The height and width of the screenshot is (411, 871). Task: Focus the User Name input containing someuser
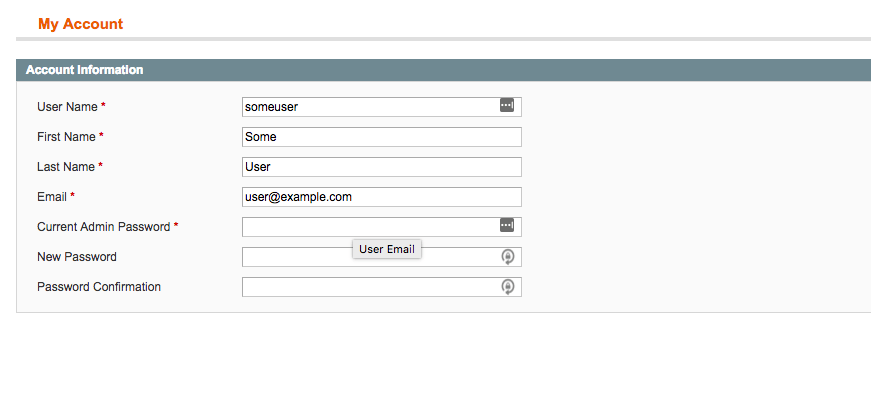(x=382, y=107)
